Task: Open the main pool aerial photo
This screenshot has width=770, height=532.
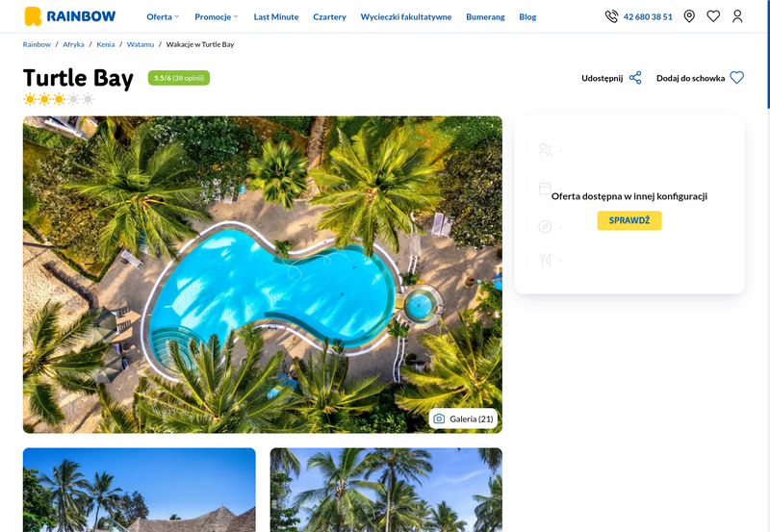Action: (263, 274)
